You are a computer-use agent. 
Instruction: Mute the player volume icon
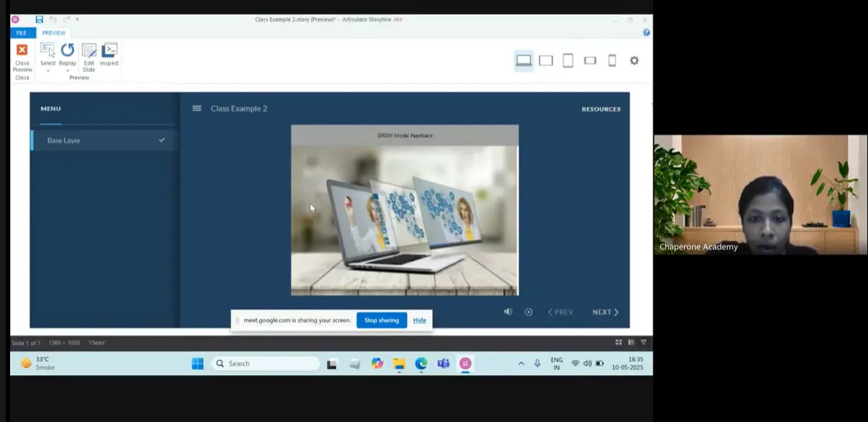(508, 312)
